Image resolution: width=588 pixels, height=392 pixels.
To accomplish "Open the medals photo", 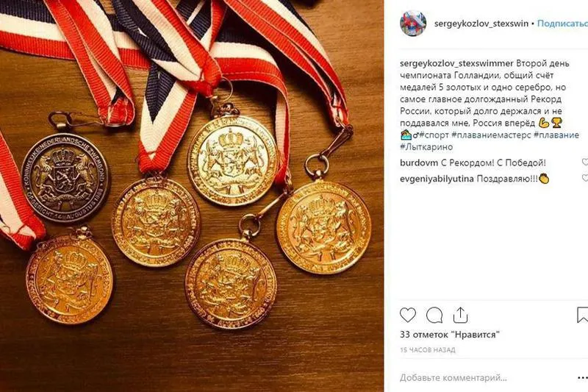I will pyautogui.click(x=192, y=196).
